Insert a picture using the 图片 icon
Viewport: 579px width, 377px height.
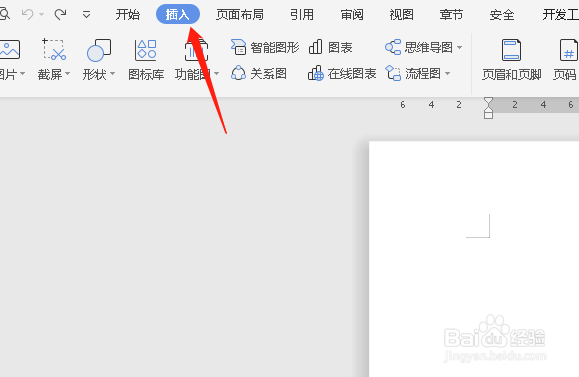[x=10, y=50]
